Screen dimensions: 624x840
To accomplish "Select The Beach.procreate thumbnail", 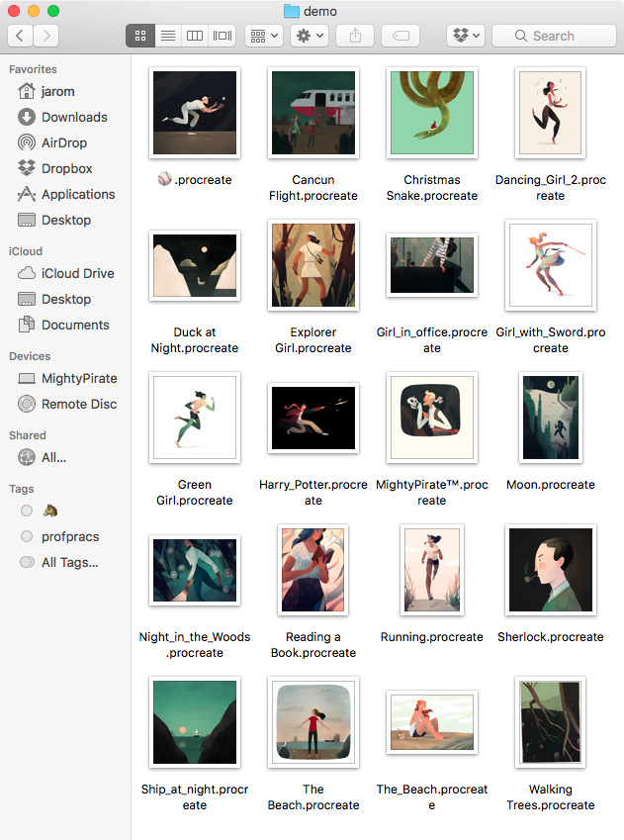I will coord(313,722).
